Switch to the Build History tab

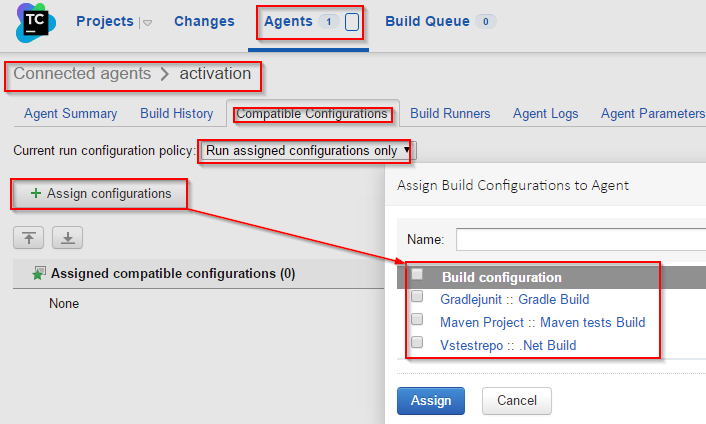tap(176, 113)
